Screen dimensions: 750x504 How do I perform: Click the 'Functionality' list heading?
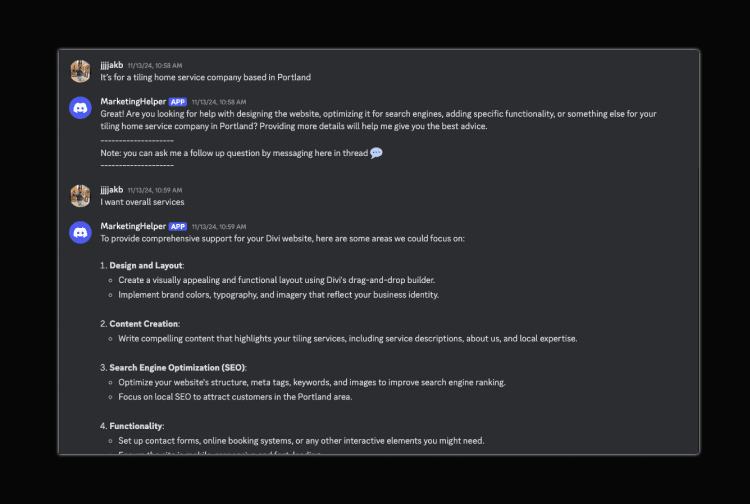pos(136,426)
